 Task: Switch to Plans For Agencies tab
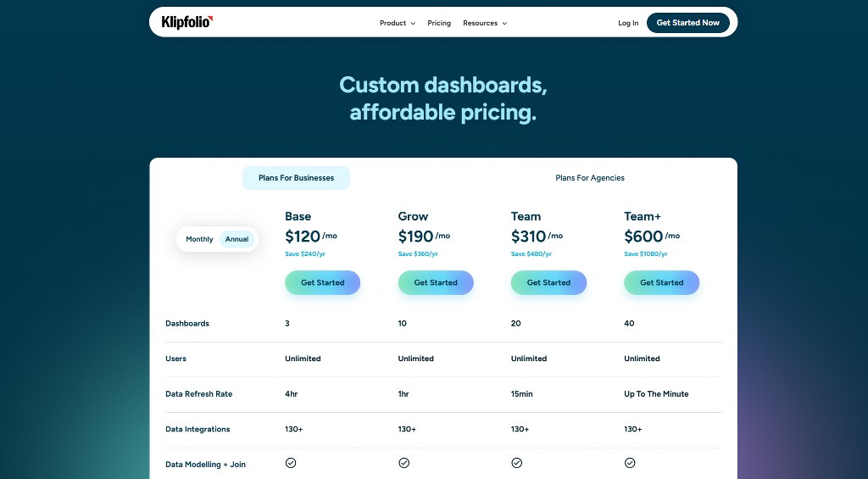tap(590, 178)
